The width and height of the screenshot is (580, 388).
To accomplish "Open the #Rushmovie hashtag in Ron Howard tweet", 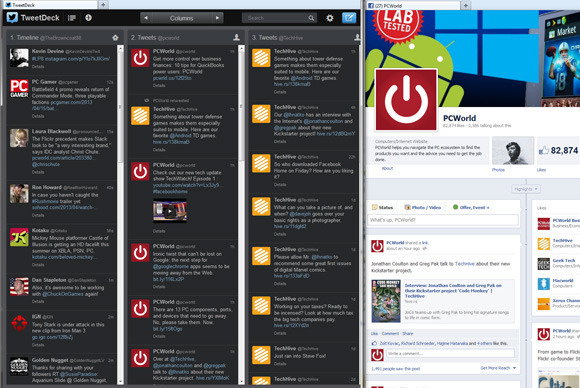I will (45, 201).
